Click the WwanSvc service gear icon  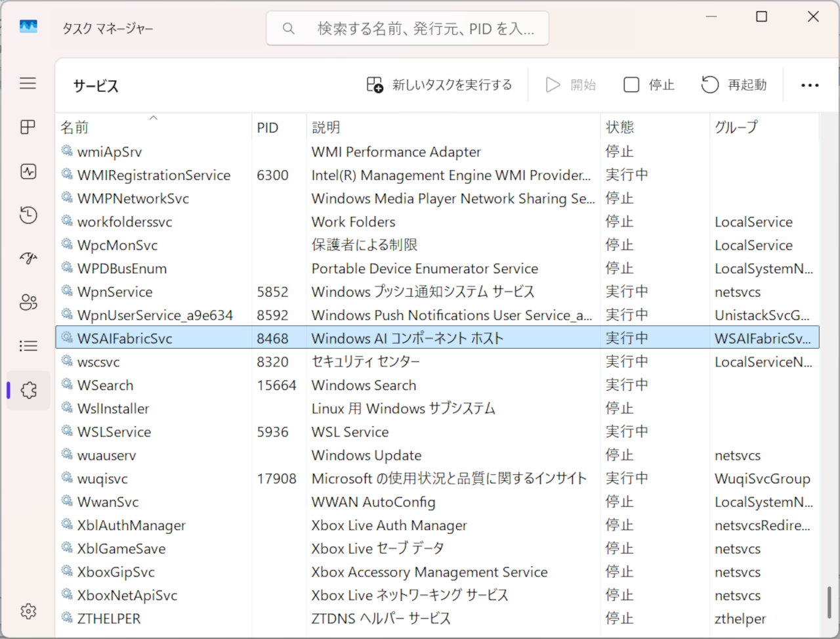[x=67, y=500]
